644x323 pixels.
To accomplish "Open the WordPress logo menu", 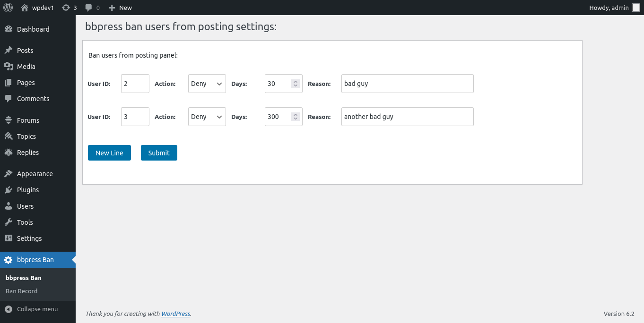I will (x=8, y=8).
